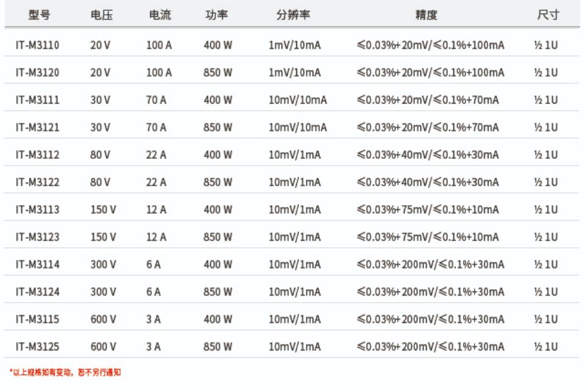
Task: Click the accuracy value of IT-M3113
Action: (428, 209)
